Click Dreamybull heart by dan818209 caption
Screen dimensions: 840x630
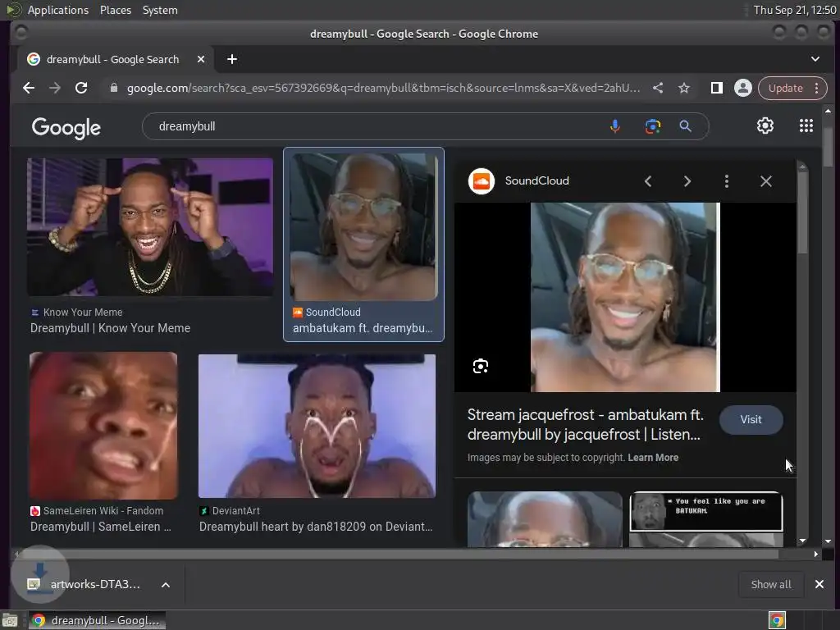pos(316,527)
